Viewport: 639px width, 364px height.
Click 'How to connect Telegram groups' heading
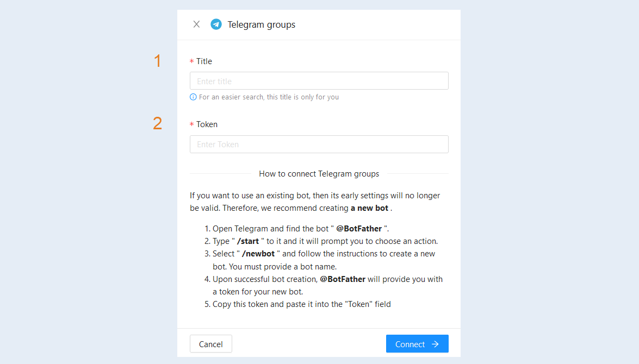tap(319, 174)
